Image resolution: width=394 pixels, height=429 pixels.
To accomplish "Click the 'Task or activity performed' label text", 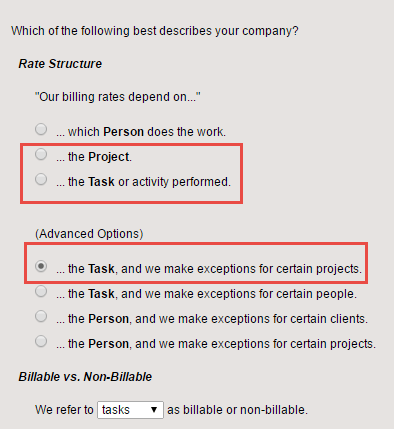I will 143,182.
